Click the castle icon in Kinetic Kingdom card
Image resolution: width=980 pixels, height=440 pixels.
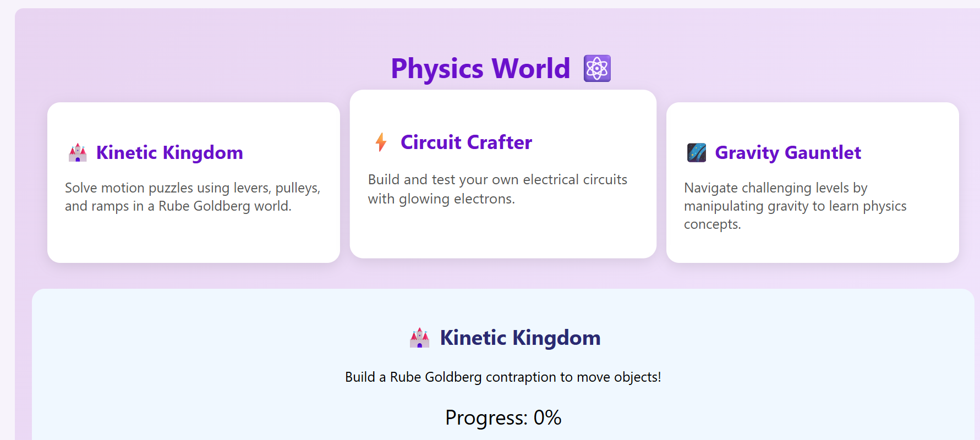(x=78, y=153)
